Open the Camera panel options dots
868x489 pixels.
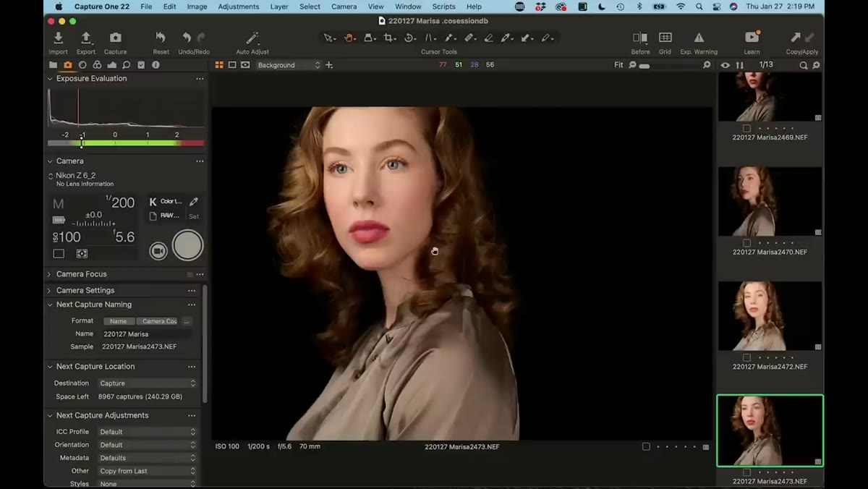(x=200, y=161)
